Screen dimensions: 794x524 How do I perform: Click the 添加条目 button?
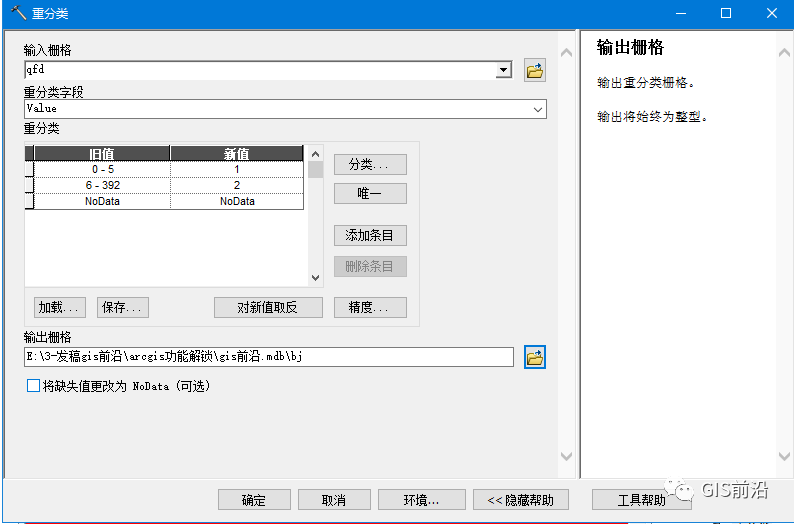[x=370, y=235]
